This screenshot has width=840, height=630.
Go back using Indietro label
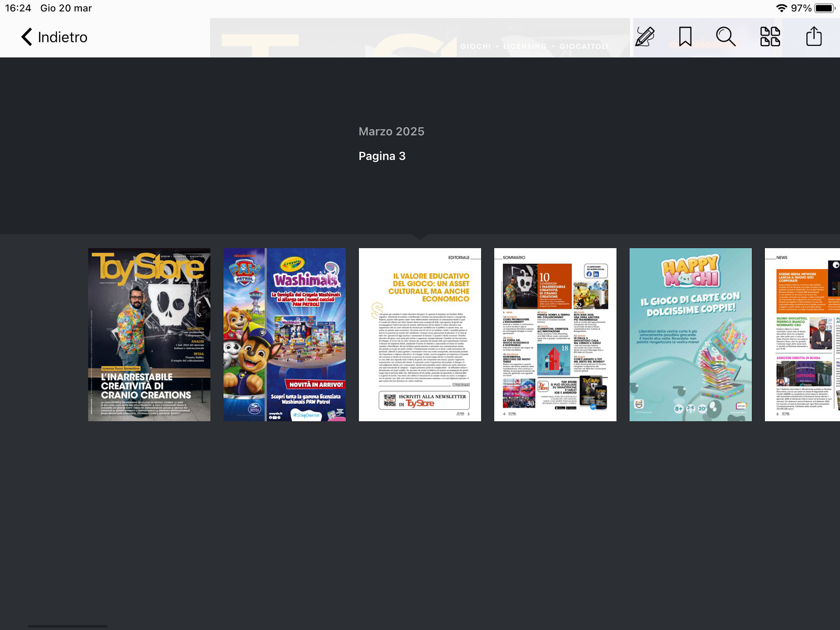63,37
